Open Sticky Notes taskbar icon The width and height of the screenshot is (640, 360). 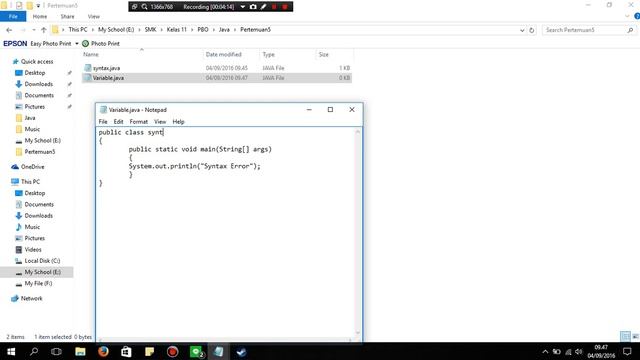point(149,351)
